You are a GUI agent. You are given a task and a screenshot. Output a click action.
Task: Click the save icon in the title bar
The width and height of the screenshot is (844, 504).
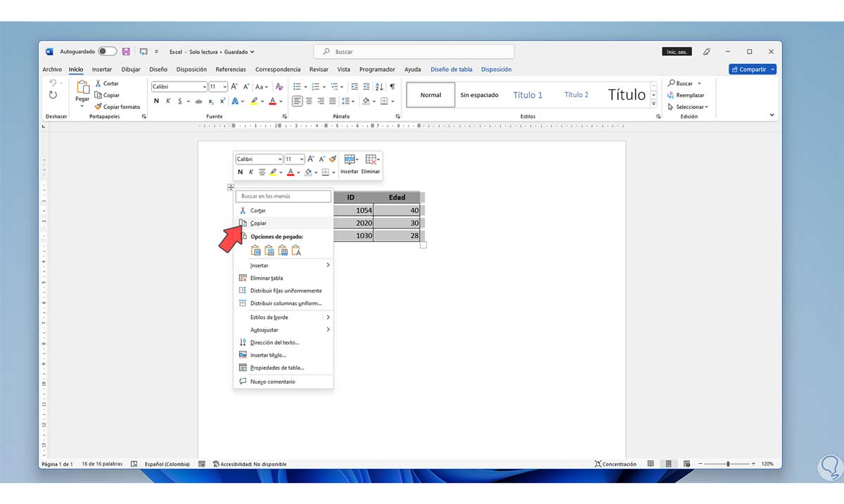click(x=126, y=51)
